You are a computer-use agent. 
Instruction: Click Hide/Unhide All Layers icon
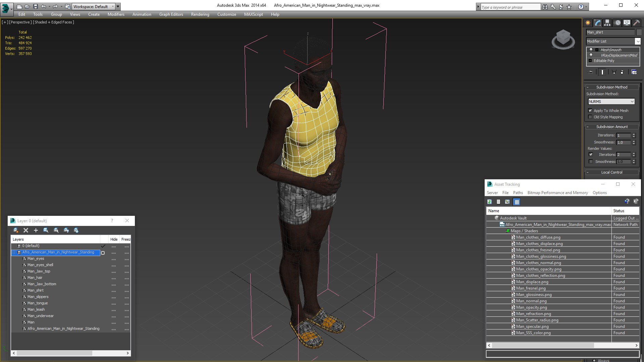66,230
